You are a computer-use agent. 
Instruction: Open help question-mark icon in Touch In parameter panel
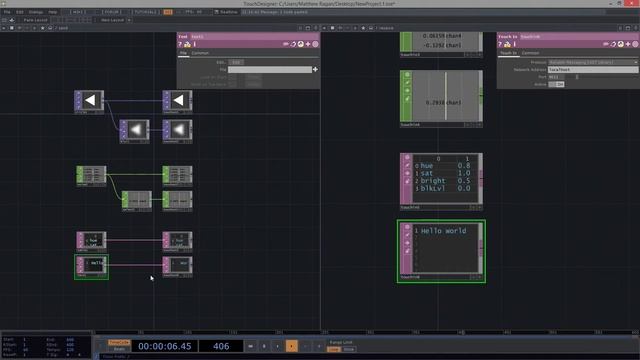[500, 44]
